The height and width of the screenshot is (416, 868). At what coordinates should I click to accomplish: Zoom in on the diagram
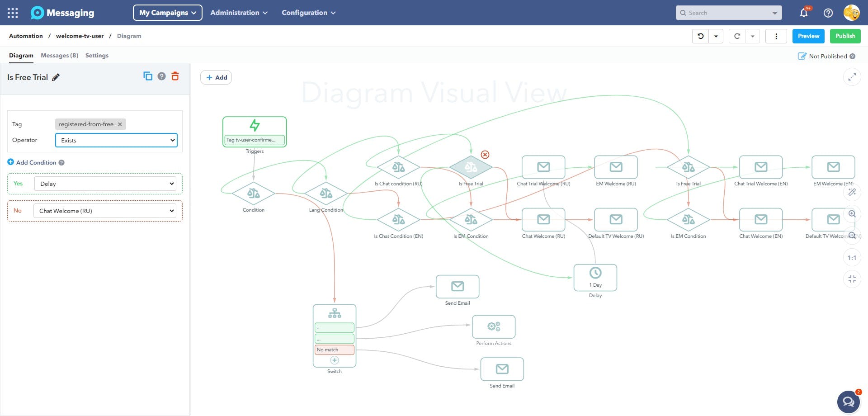coord(852,214)
